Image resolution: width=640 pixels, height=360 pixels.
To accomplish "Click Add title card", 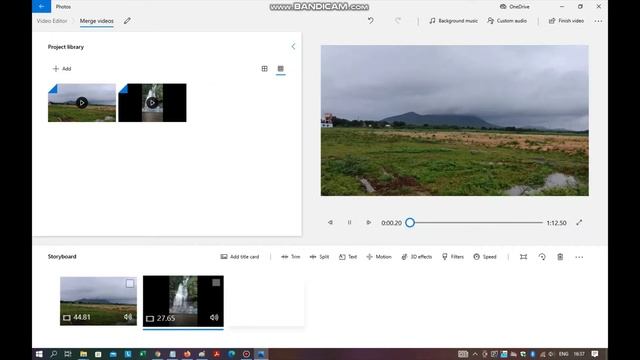I will (240, 257).
